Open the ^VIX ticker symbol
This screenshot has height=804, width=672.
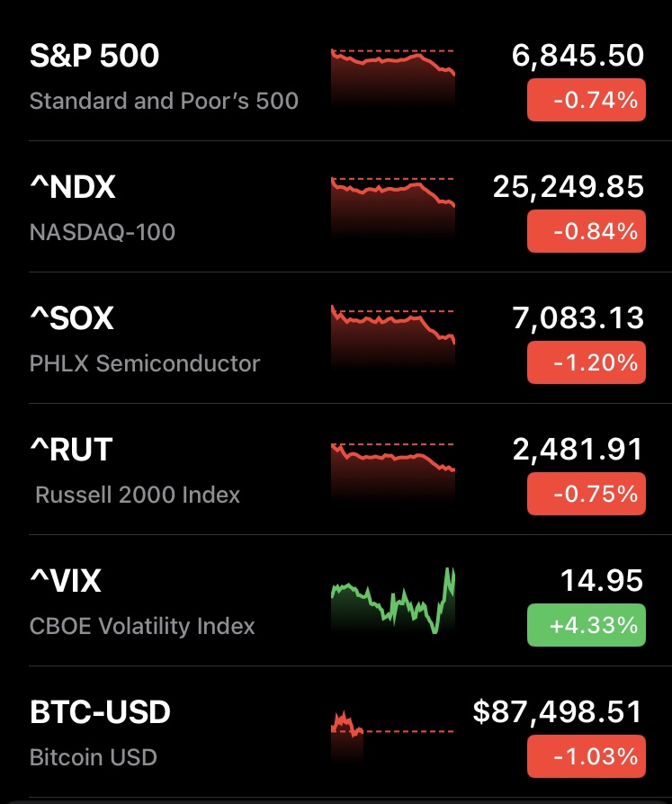pos(66,581)
